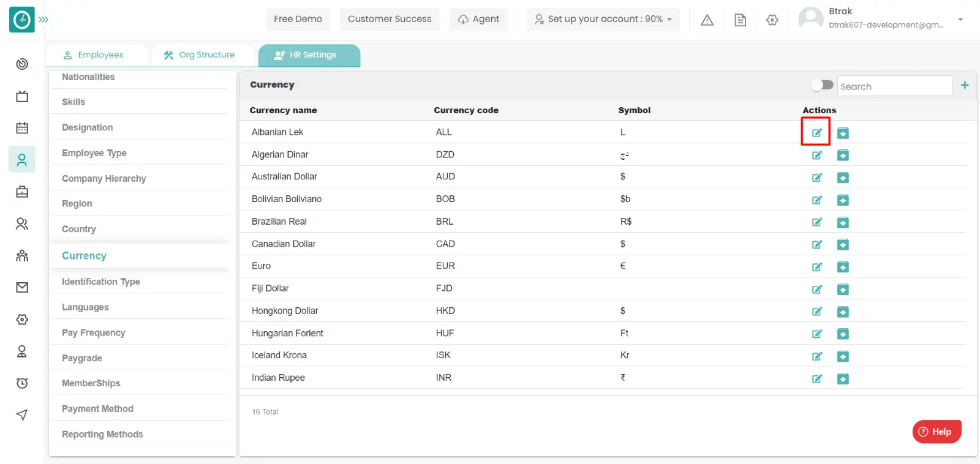Open the settings gear in top bar
Image resolution: width=980 pixels, height=464 pixels.
pos(772,20)
